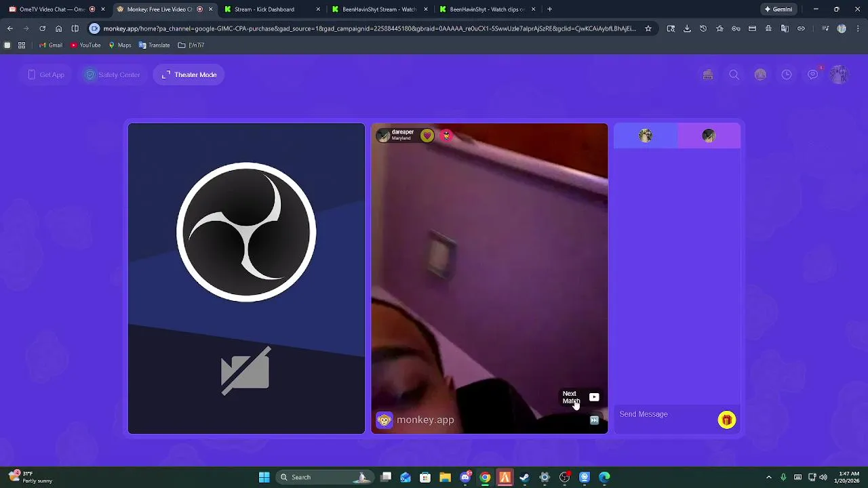Select the left avatar tab in chat panel

click(x=646, y=136)
